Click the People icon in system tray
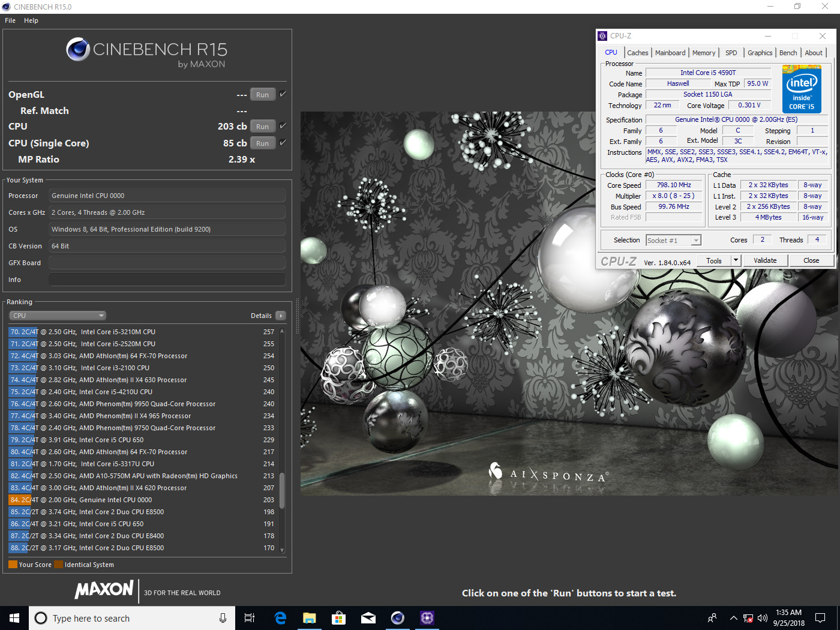 coord(713,618)
